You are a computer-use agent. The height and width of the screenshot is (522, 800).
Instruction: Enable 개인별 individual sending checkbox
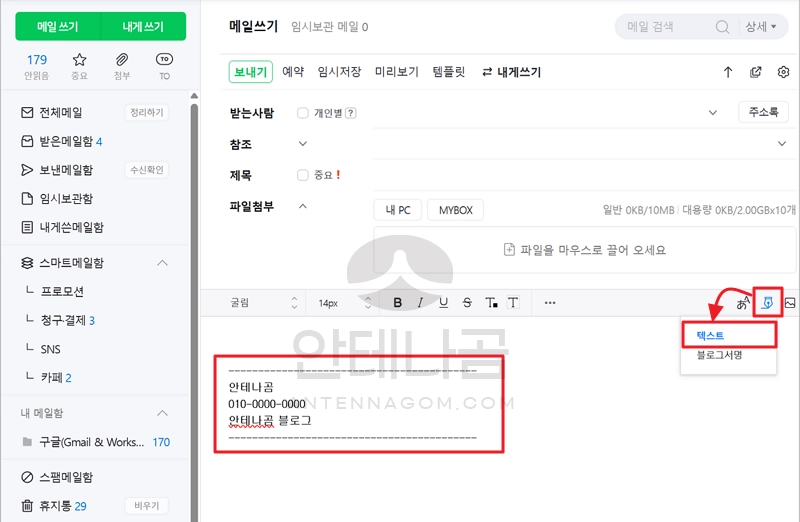pos(303,113)
